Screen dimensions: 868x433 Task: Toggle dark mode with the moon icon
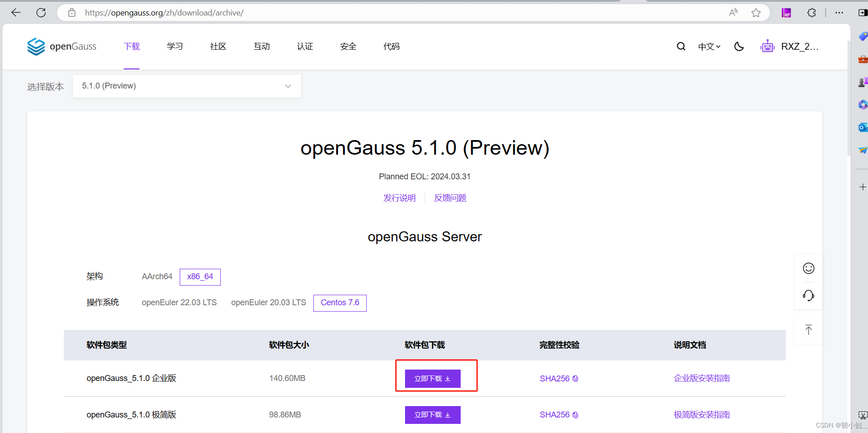739,47
